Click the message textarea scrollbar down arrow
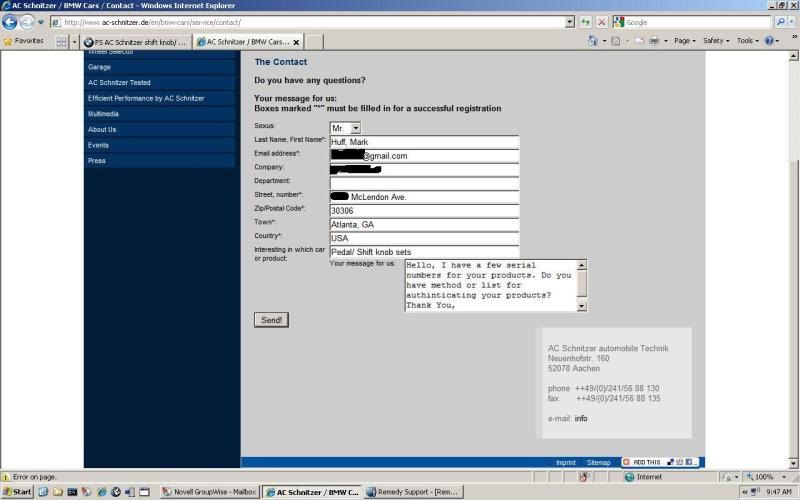 click(582, 306)
